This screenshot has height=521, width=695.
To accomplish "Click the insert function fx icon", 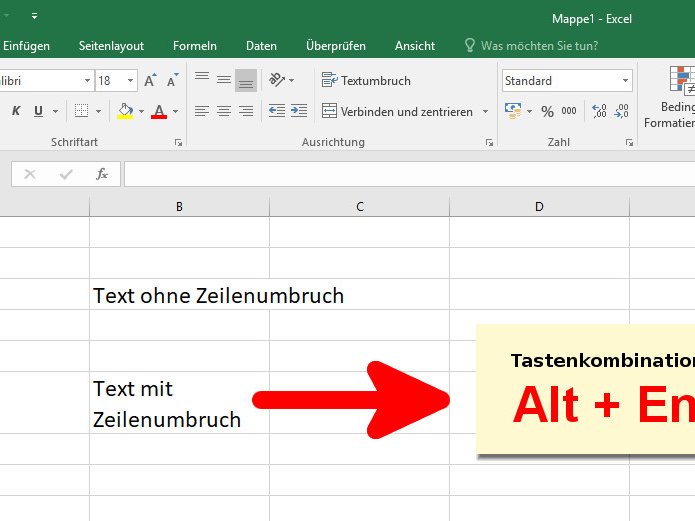I will point(101,174).
